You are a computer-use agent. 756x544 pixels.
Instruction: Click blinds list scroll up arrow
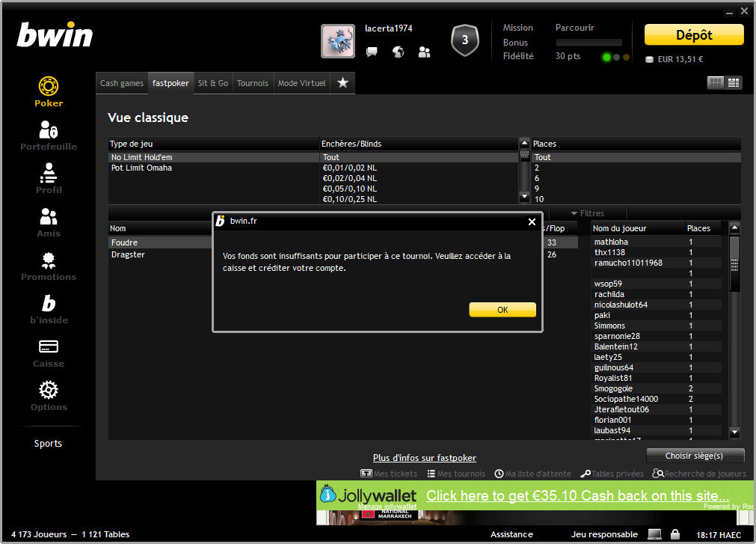click(x=525, y=143)
